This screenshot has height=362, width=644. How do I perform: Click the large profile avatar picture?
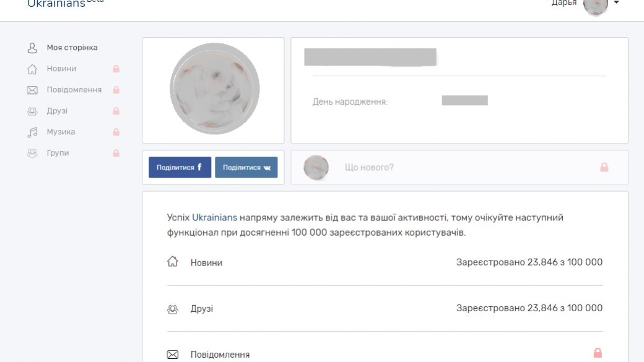pos(214,89)
